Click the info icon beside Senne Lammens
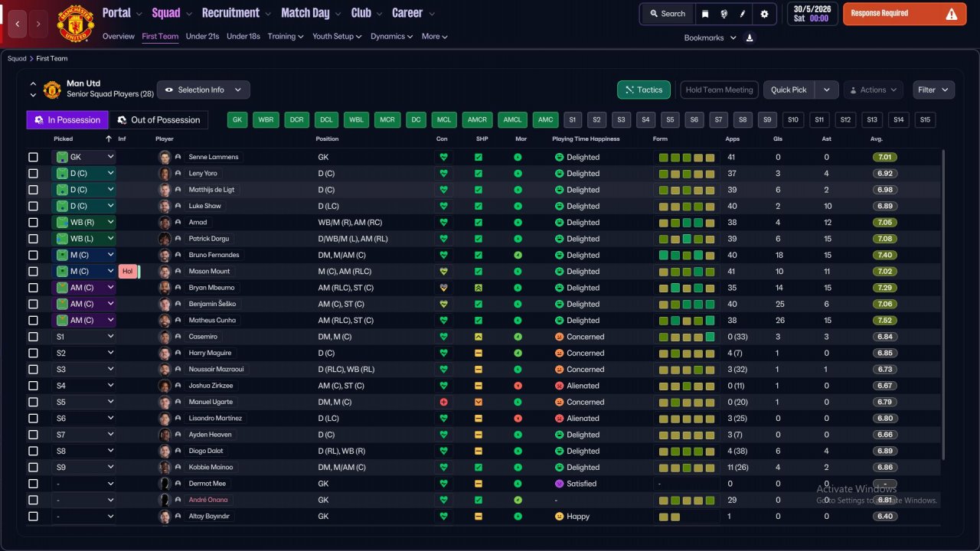The height and width of the screenshot is (551, 980). pos(178,157)
